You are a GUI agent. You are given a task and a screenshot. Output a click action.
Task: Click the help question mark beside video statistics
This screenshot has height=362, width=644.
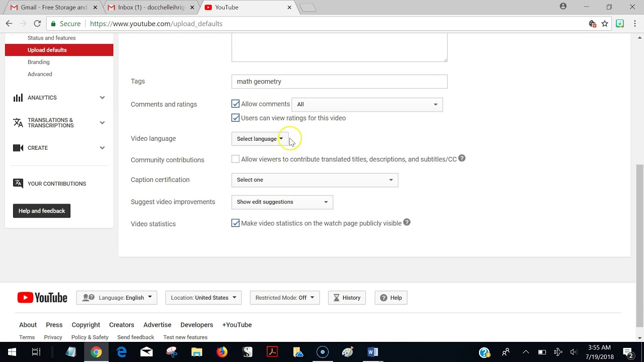407,222
